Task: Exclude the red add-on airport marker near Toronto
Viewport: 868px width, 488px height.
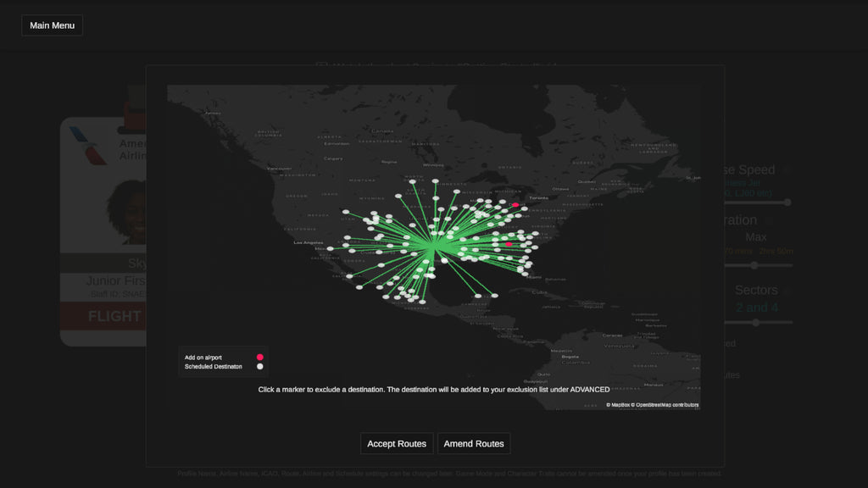Action: pyautogui.click(x=515, y=205)
